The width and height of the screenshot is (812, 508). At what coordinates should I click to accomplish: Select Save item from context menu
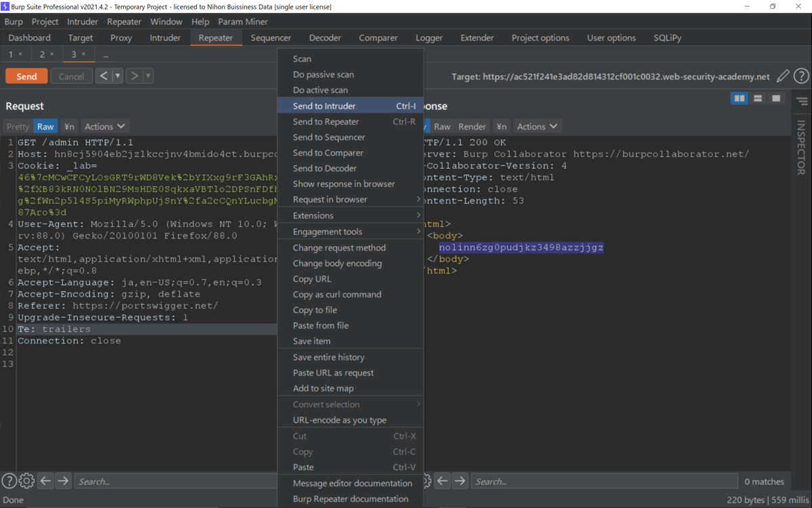351,341
